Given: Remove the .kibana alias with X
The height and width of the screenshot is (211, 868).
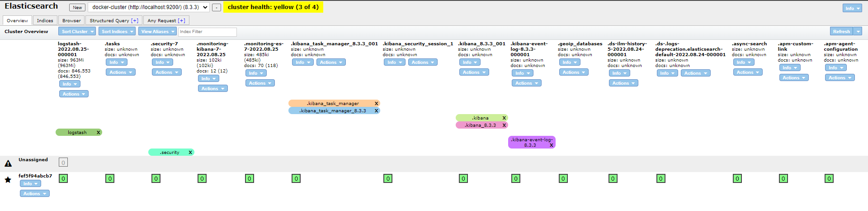Looking at the screenshot, I should click(x=504, y=118).
